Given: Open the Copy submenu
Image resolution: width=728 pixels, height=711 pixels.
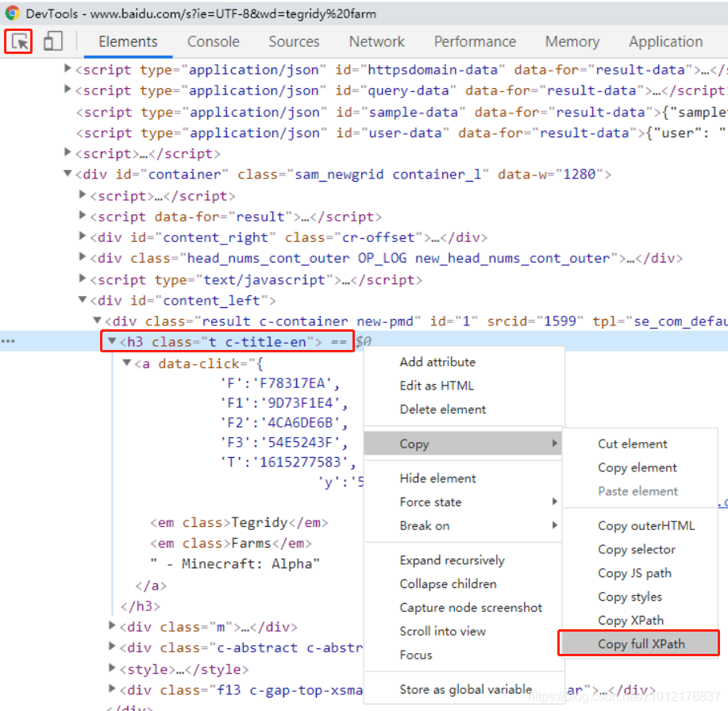Looking at the screenshot, I should click(x=464, y=444).
